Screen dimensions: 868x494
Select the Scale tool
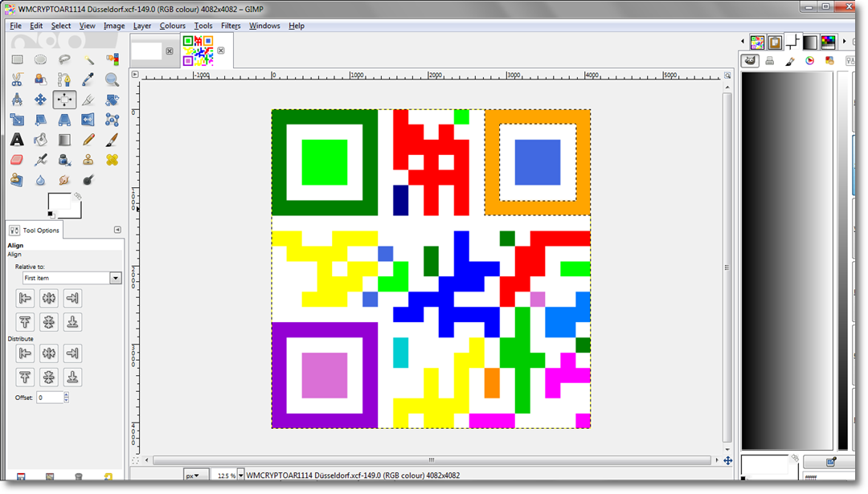click(x=17, y=120)
